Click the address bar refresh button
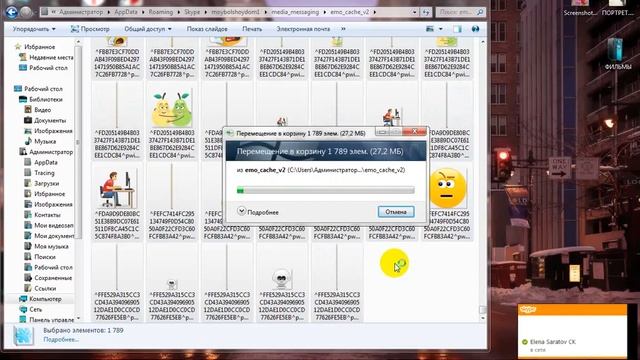 425,12
